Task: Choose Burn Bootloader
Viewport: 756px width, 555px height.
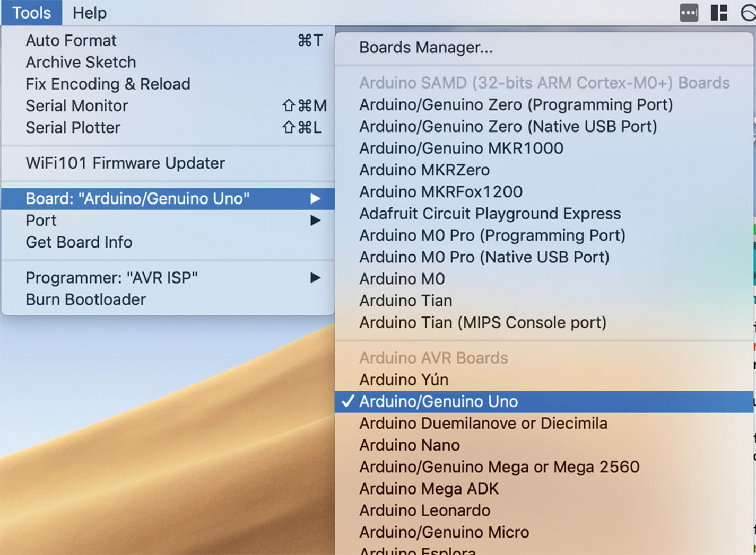Action: coord(168,299)
